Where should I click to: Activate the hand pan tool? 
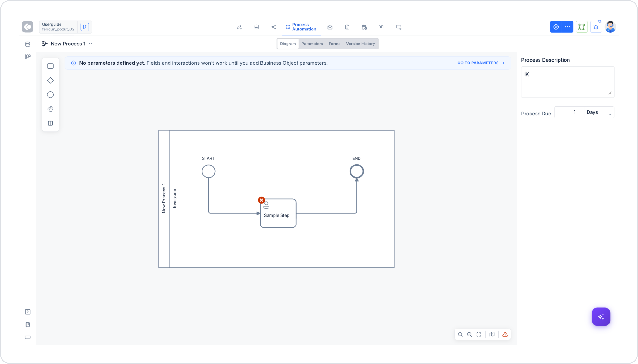coord(50,109)
